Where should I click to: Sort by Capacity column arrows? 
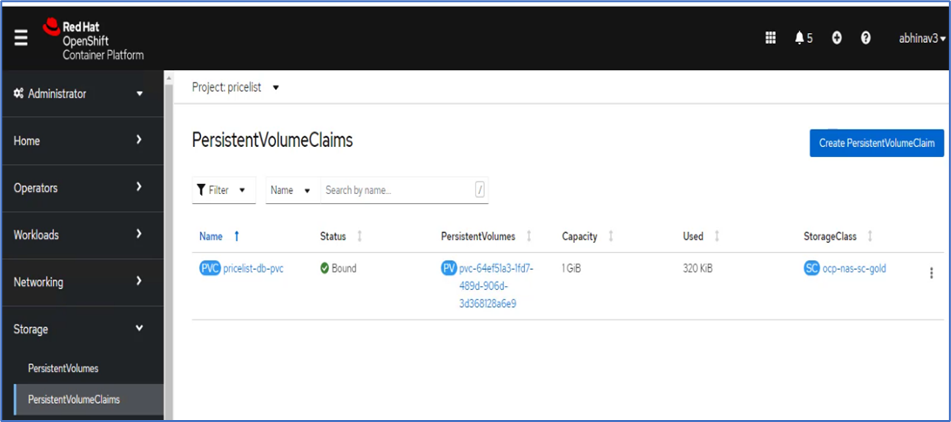coord(610,237)
